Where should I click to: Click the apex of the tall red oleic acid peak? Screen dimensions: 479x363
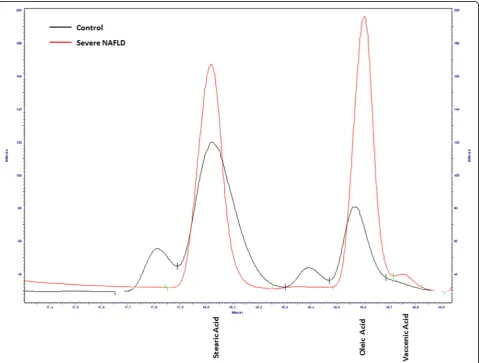point(364,17)
